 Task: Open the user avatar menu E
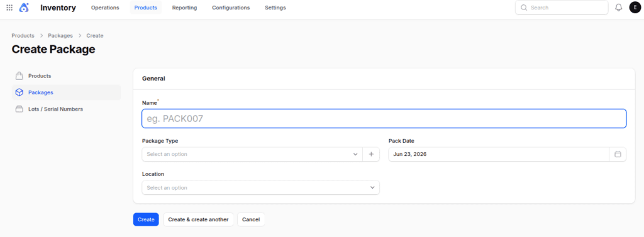pos(635,8)
